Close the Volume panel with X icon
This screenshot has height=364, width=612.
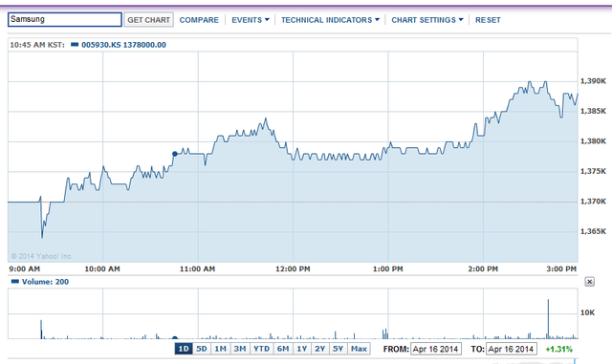(589, 282)
